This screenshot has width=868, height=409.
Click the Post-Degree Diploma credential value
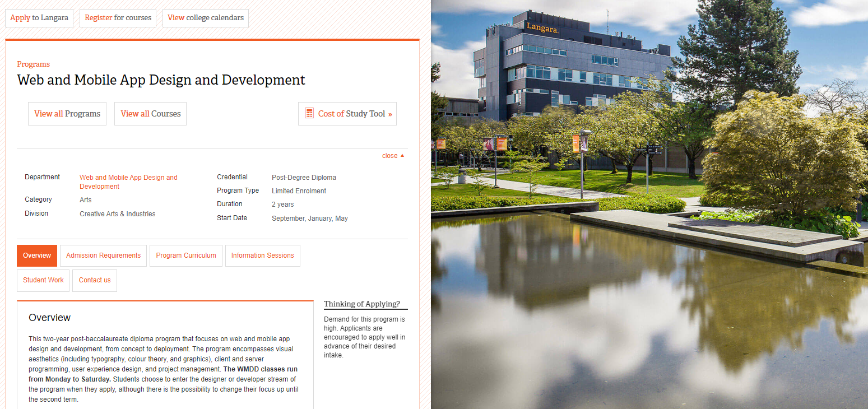(x=304, y=178)
